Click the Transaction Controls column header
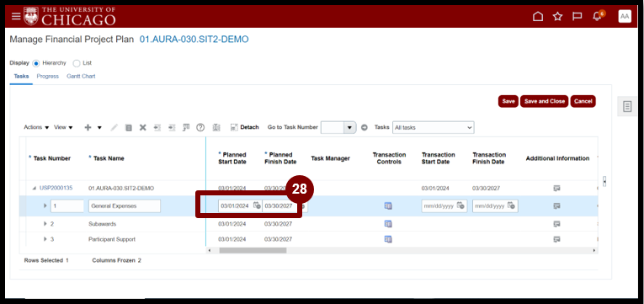This screenshot has height=304, width=644. click(389, 158)
